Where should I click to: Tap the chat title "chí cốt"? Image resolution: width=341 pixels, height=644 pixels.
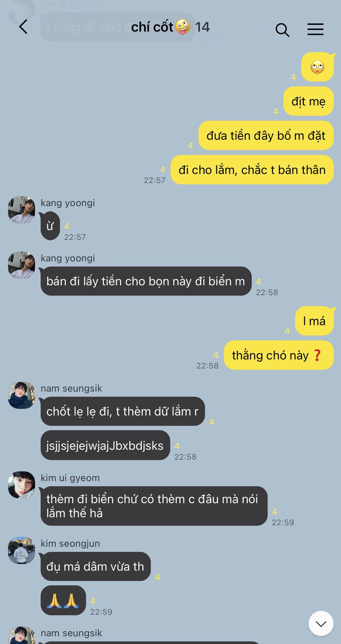point(152,27)
